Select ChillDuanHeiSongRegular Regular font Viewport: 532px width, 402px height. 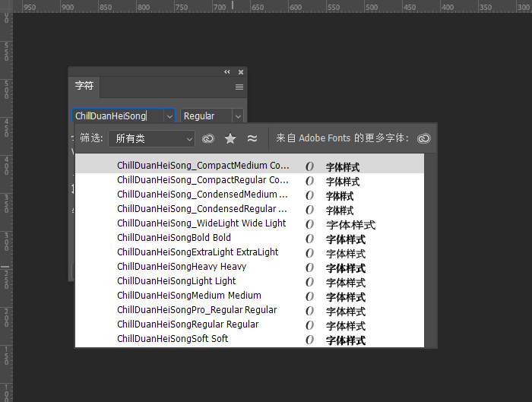point(250,324)
